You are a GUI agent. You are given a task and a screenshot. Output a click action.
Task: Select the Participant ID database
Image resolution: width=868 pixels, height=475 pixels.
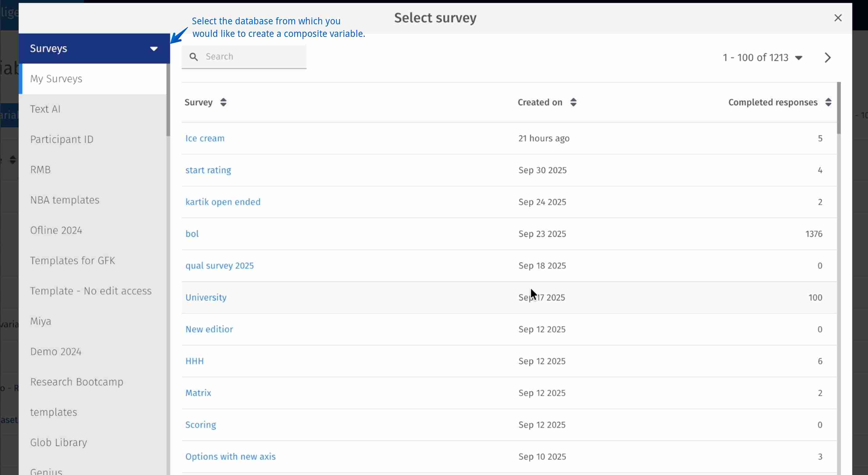(x=62, y=139)
